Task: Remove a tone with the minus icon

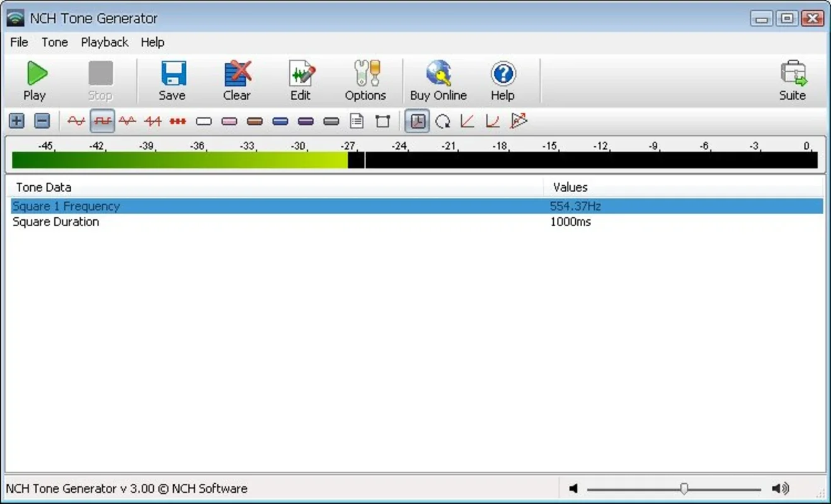Action: [x=42, y=121]
